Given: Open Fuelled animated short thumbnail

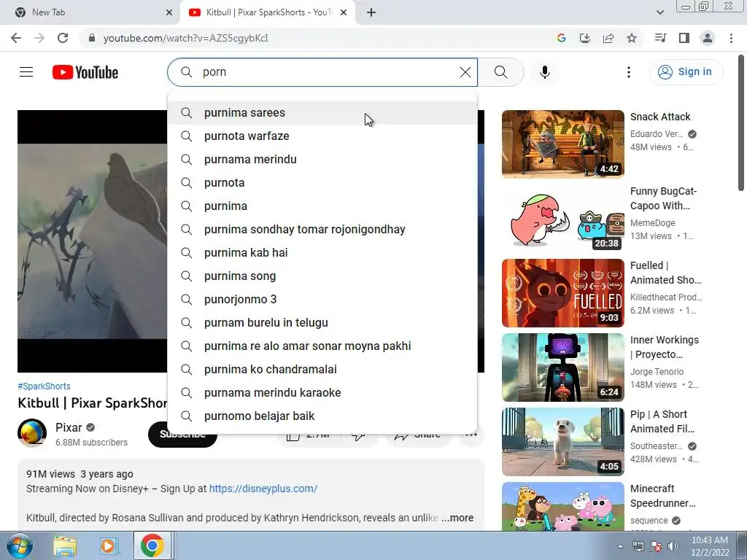Looking at the screenshot, I should pos(562,293).
